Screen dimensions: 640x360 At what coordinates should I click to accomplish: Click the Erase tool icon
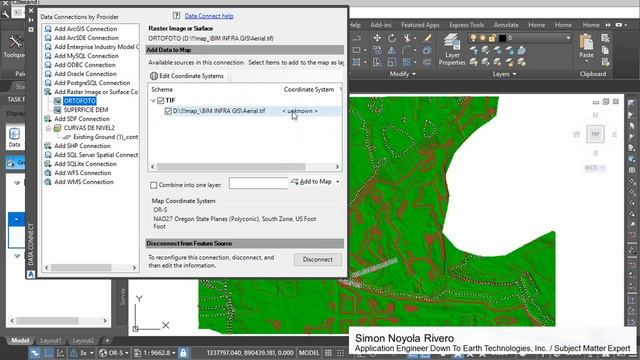(427, 38)
